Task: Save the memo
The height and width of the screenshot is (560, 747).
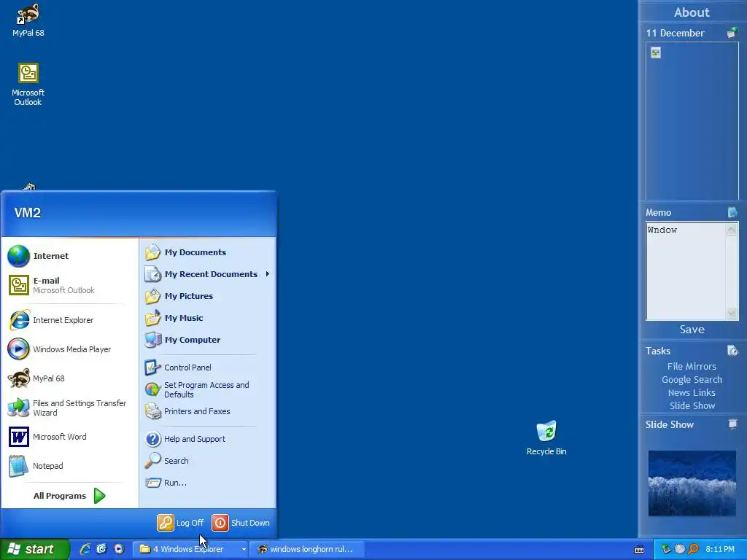Action: [692, 329]
